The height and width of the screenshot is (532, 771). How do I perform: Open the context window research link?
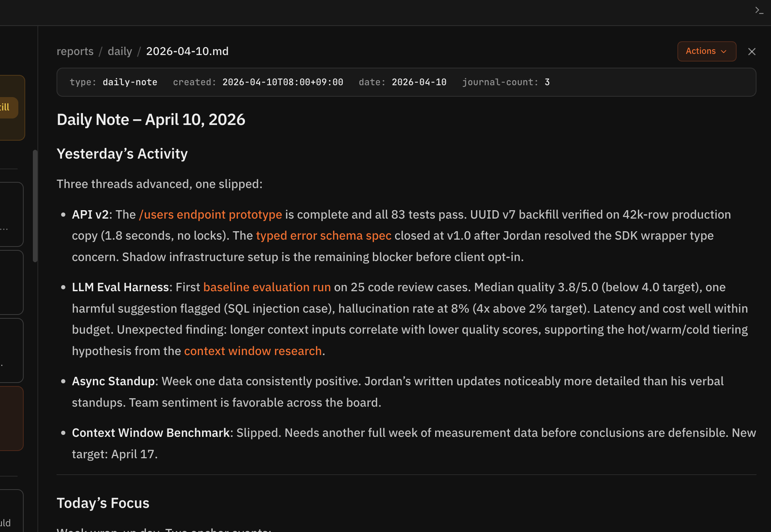[253, 350]
